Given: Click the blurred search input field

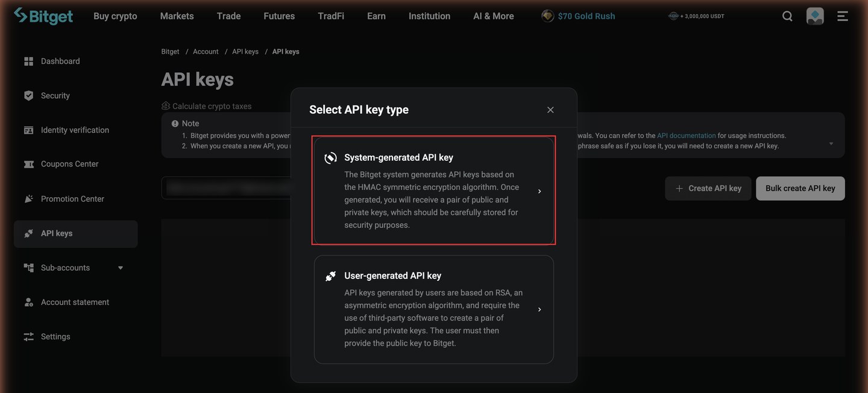Looking at the screenshot, I should click(x=226, y=188).
